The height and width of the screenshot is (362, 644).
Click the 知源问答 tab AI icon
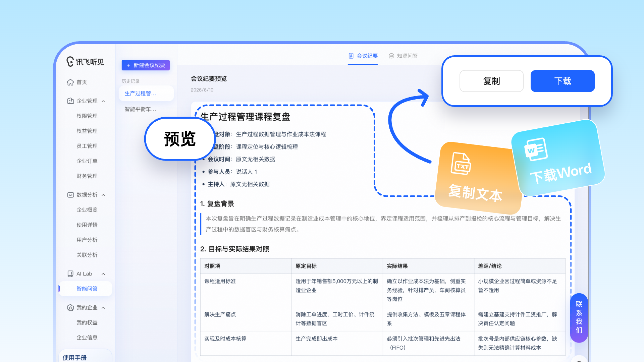(391, 56)
